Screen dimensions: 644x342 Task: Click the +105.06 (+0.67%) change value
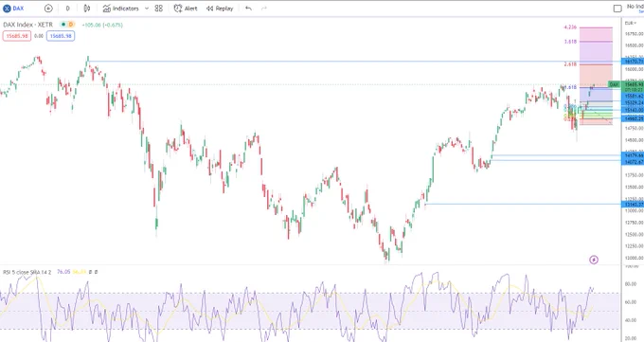click(102, 25)
